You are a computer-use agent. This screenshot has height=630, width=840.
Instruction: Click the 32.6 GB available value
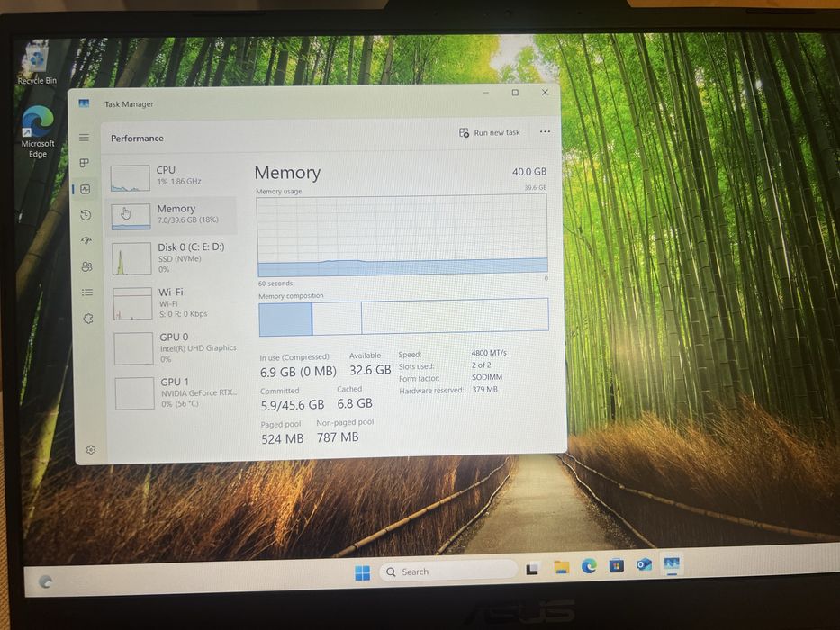coord(370,370)
